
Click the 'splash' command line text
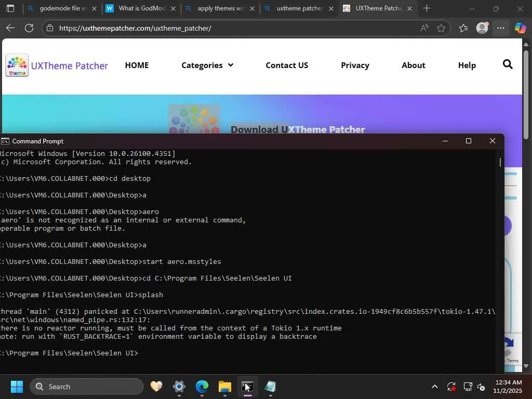pyautogui.click(x=151, y=295)
